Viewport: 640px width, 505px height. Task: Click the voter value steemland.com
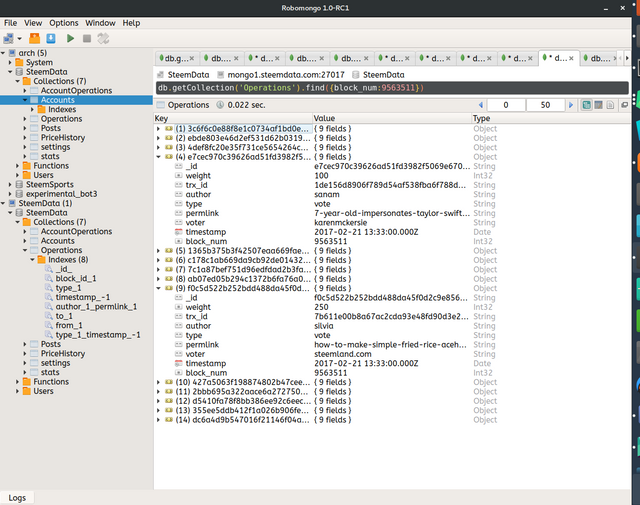tap(343, 354)
